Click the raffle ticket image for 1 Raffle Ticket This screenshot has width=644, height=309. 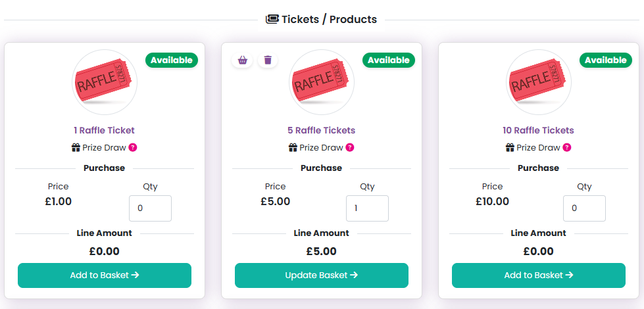tap(105, 82)
